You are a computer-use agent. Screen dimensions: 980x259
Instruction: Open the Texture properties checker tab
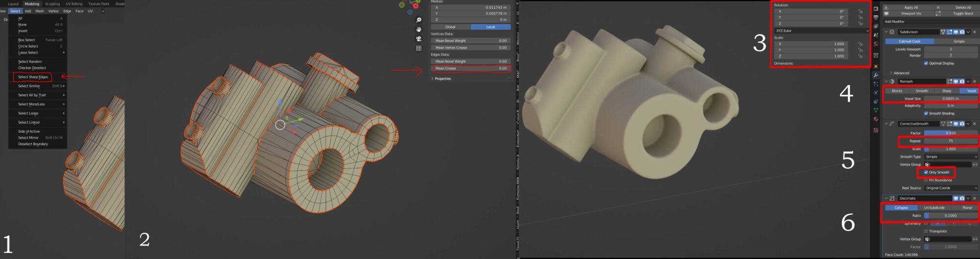[876, 130]
